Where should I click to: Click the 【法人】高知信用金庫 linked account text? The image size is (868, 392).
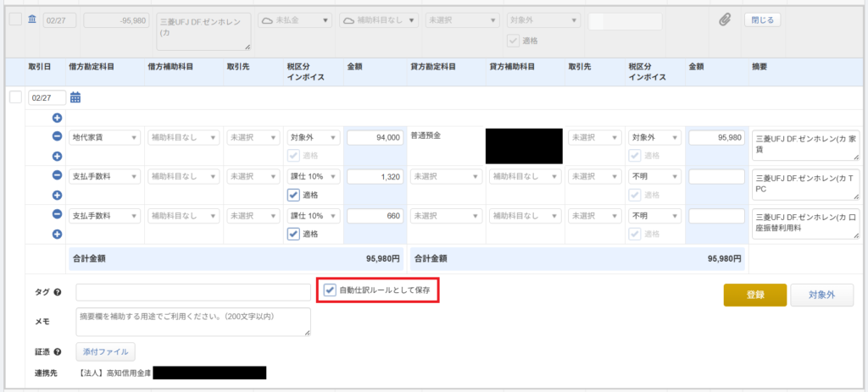point(115,373)
